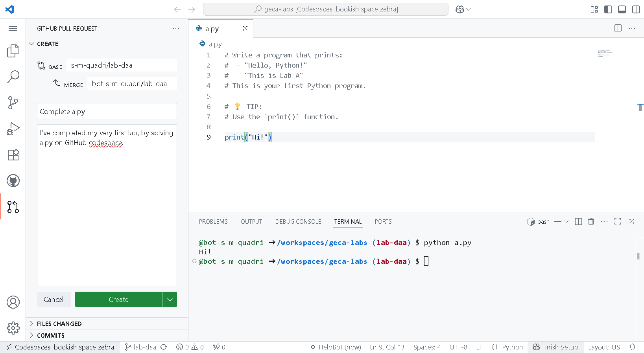Image resolution: width=644 pixels, height=353 pixels.
Task: Change keyboard Layout: US
Action: tap(604, 347)
